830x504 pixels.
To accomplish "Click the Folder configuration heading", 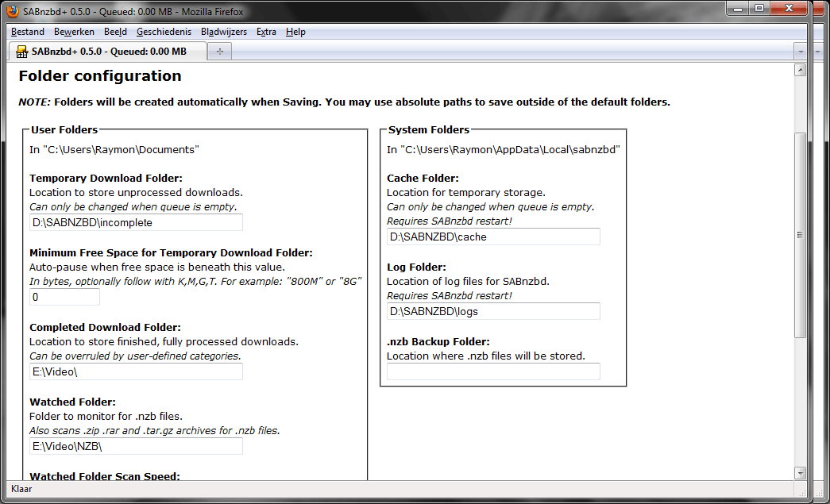I will [x=100, y=76].
